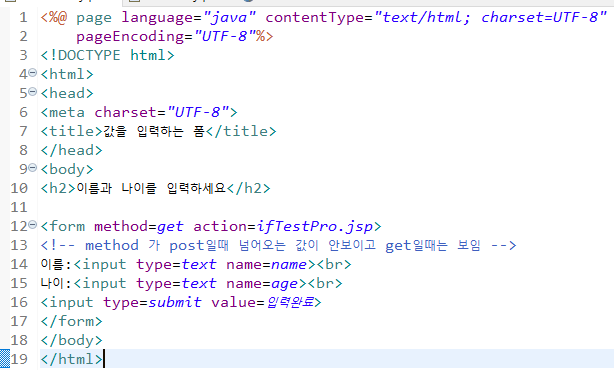
Task: Click the method value get in the form tag
Action: [170, 226]
